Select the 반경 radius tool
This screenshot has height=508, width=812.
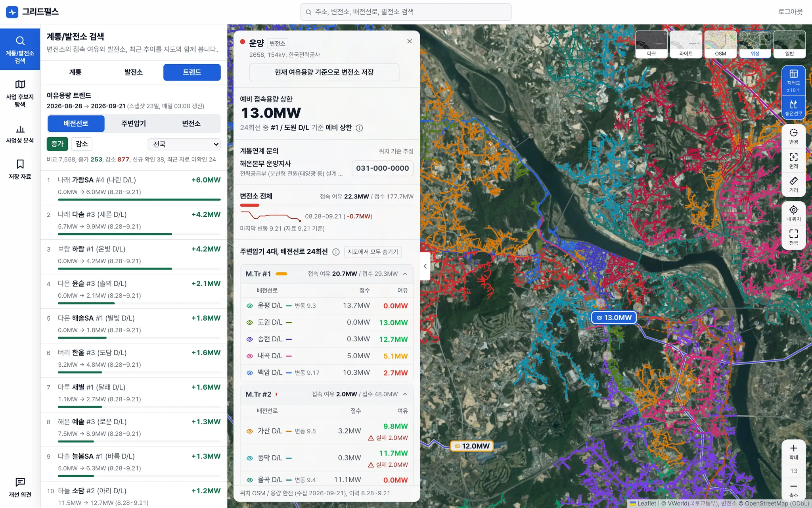793,136
